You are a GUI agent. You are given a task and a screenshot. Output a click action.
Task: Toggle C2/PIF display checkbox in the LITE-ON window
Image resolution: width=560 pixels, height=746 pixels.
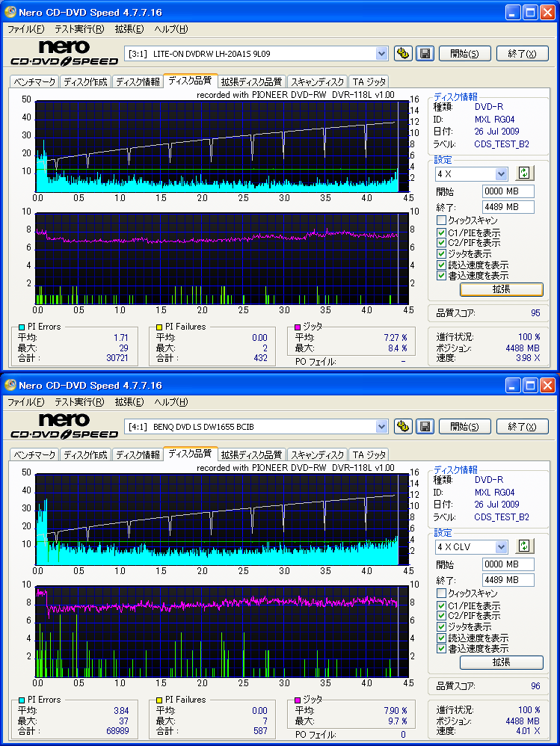point(441,243)
